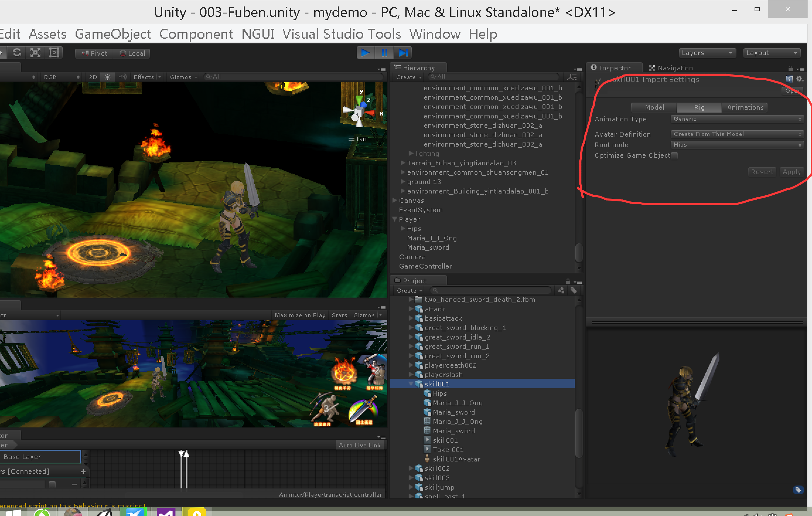Expand the skill002 asset in Project
The width and height of the screenshot is (812, 516).
[411, 469]
